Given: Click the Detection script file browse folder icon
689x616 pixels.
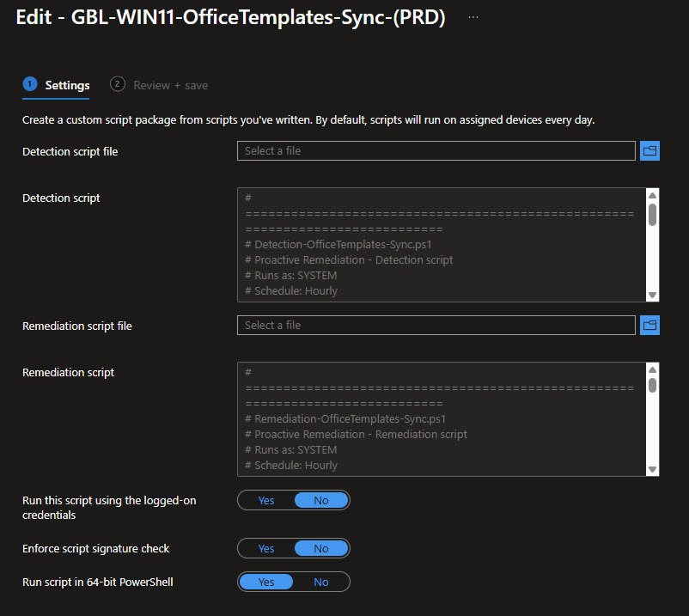Looking at the screenshot, I should 649,151.
